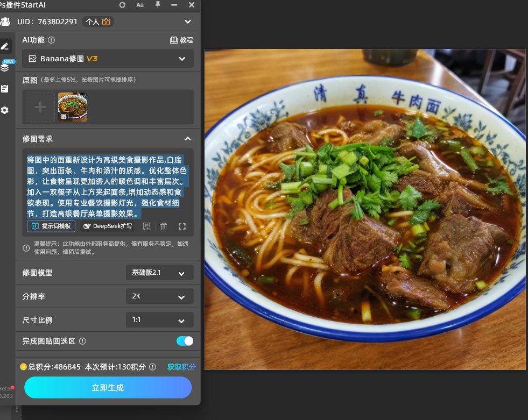This screenshot has height=420, width=528.
Task: Click the prompt history icon
Action: pos(146,226)
